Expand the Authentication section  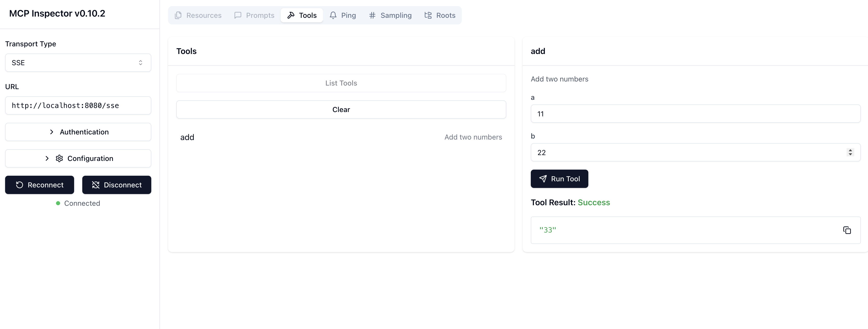click(78, 132)
